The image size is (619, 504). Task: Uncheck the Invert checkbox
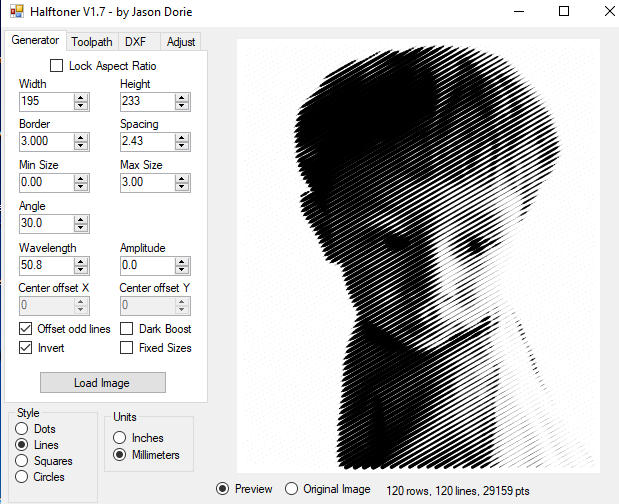point(26,348)
